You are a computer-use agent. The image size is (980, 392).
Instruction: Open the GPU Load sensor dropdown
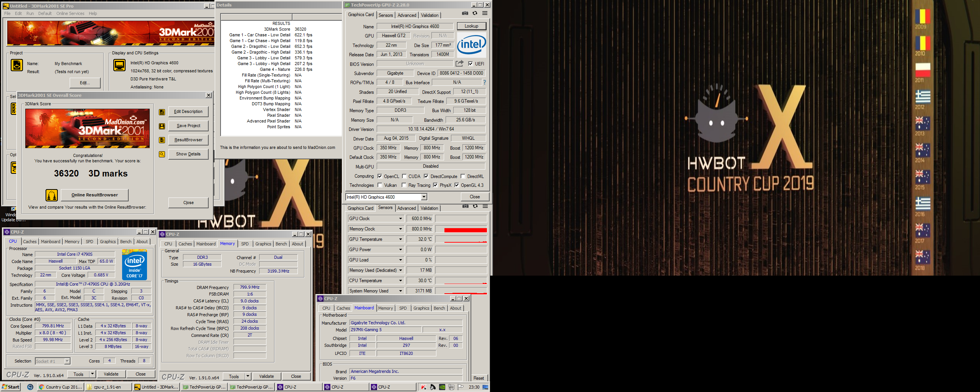(400, 260)
